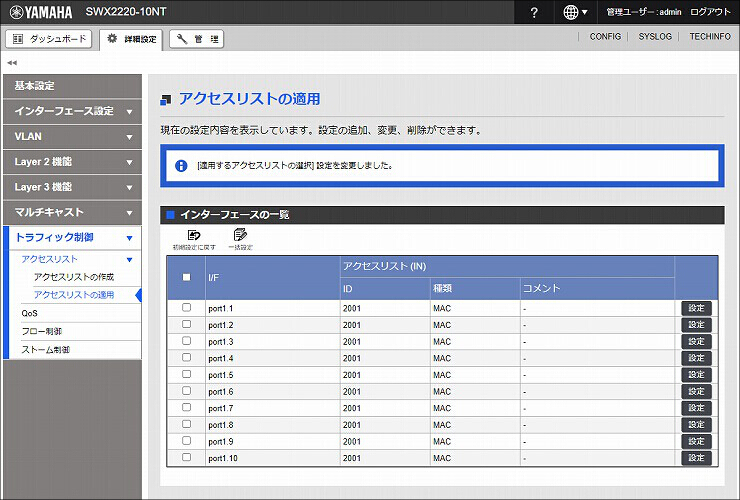Click the I/F column header

point(273,278)
